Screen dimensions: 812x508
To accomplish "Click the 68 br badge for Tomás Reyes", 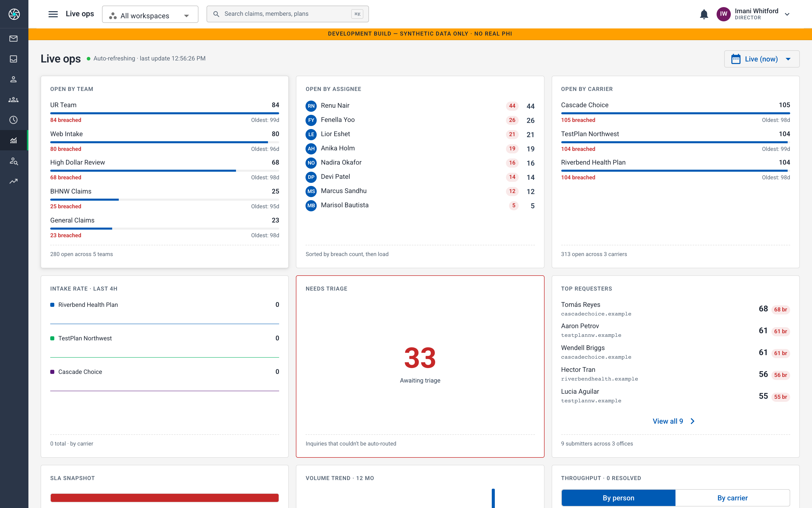I will coord(781,309).
